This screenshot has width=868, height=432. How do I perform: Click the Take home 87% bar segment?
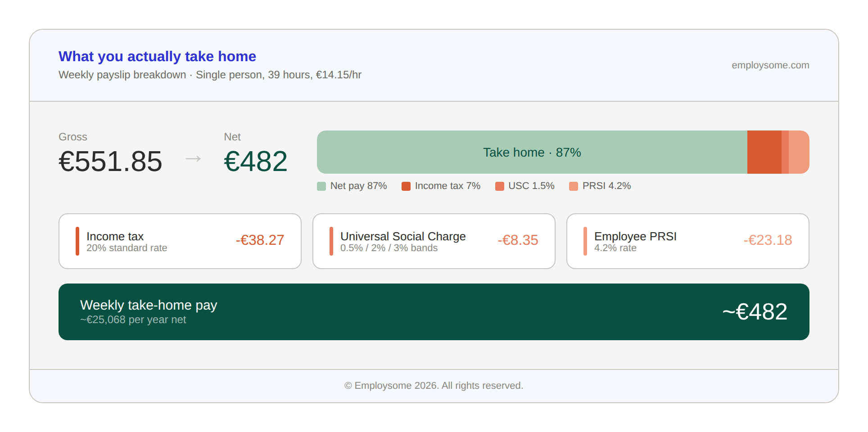coord(531,152)
